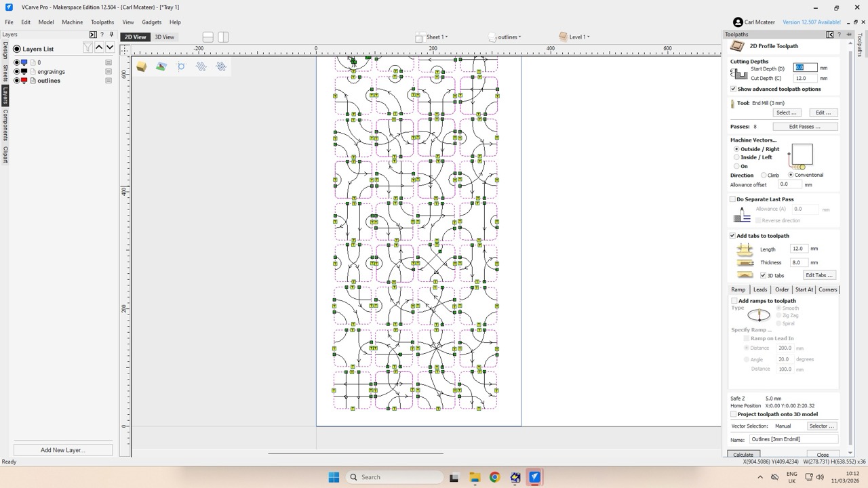The width and height of the screenshot is (868, 488).
Task: Open the Toolpaths menu
Action: (102, 22)
